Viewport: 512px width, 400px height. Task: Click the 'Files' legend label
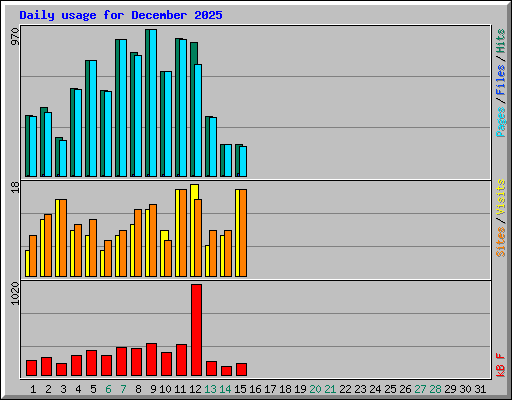501,80
